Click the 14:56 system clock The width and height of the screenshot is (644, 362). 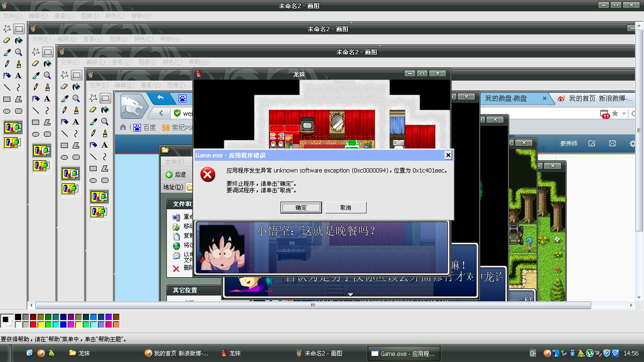(631, 353)
